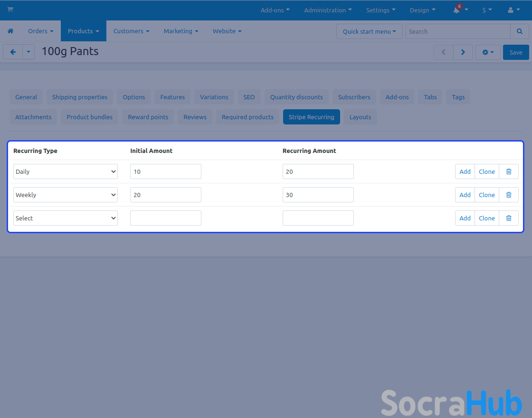Go to next product with right chevron

pyautogui.click(x=463, y=52)
